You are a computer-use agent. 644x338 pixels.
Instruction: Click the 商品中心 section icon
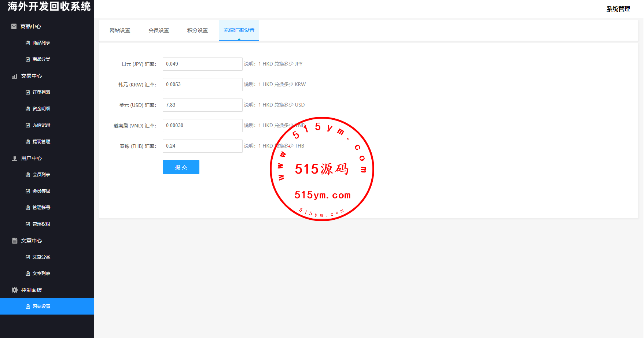[x=14, y=26]
